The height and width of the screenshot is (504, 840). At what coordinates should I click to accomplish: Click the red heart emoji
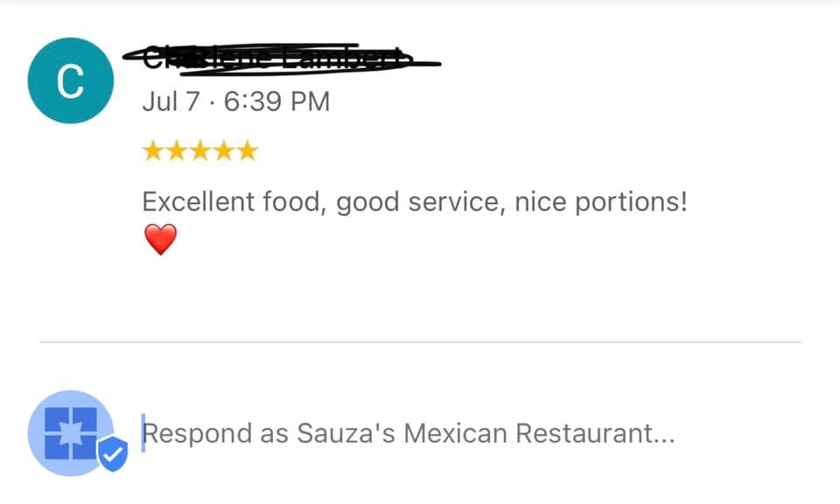pos(160,239)
